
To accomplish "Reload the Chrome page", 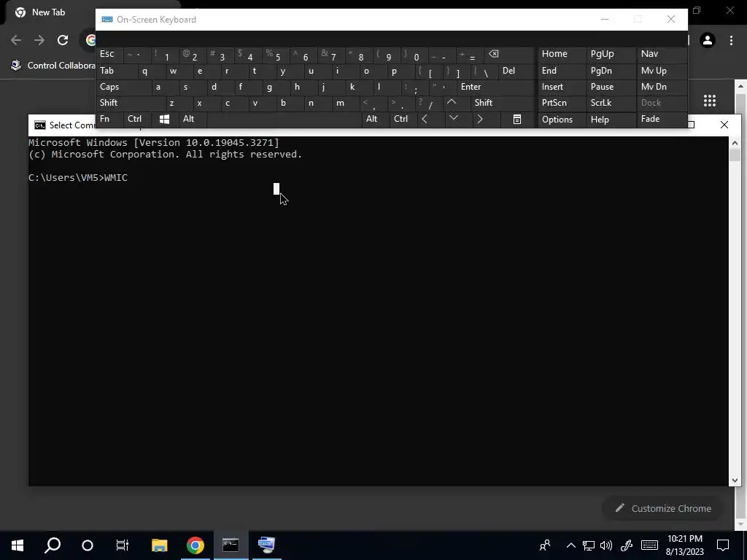I will click(x=63, y=40).
